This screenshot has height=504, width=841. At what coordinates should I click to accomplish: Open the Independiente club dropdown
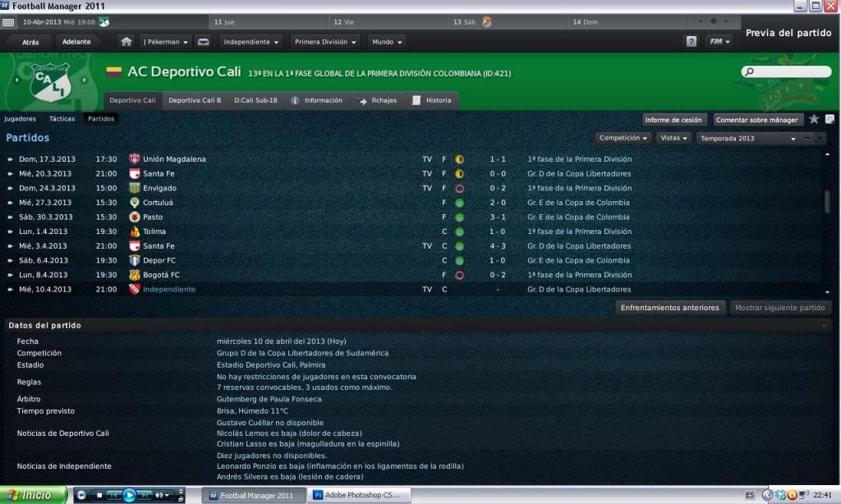coord(251,42)
